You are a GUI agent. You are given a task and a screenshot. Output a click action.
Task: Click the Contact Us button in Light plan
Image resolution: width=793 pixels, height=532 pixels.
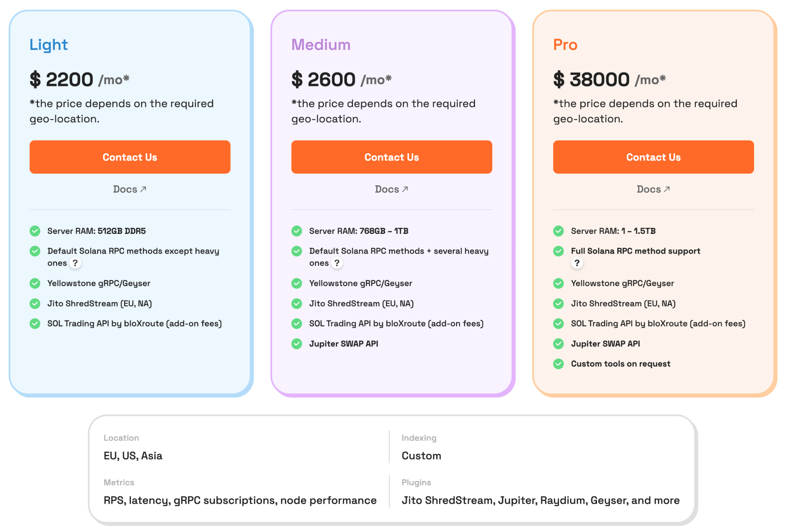[x=130, y=157]
